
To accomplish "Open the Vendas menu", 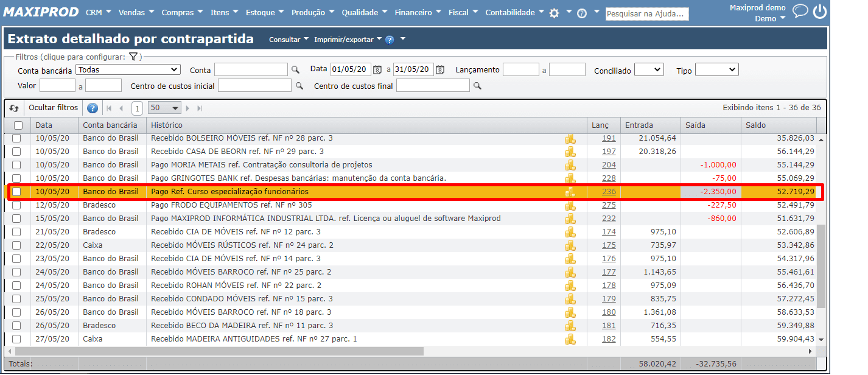I will pyautogui.click(x=136, y=12).
